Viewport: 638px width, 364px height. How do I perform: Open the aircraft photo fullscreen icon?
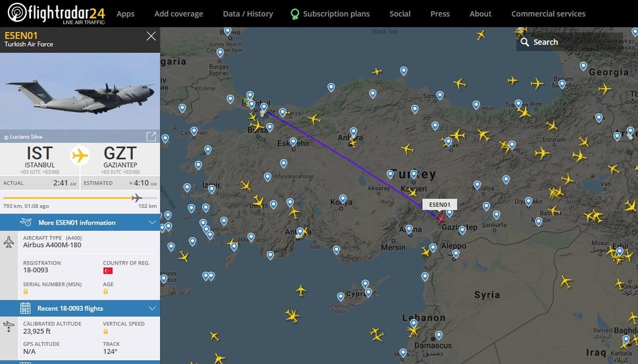coord(151,137)
